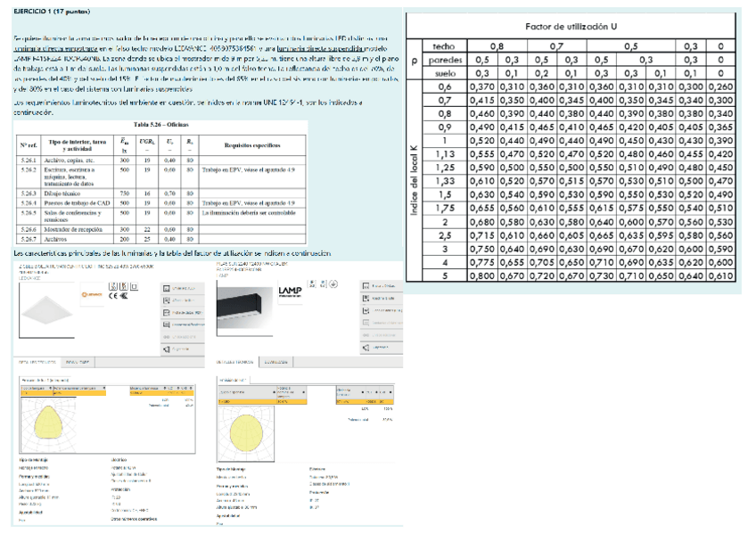The width and height of the screenshot is (756, 534).
Task: Click the top sidebar icon beside the LEDVANCE panel
Action: tap(166, 290)
